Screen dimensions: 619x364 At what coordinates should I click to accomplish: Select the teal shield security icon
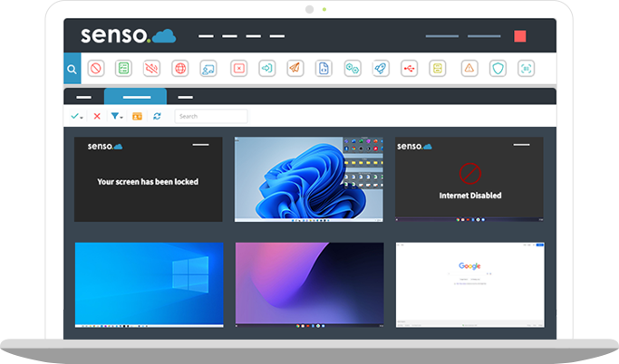498,68
